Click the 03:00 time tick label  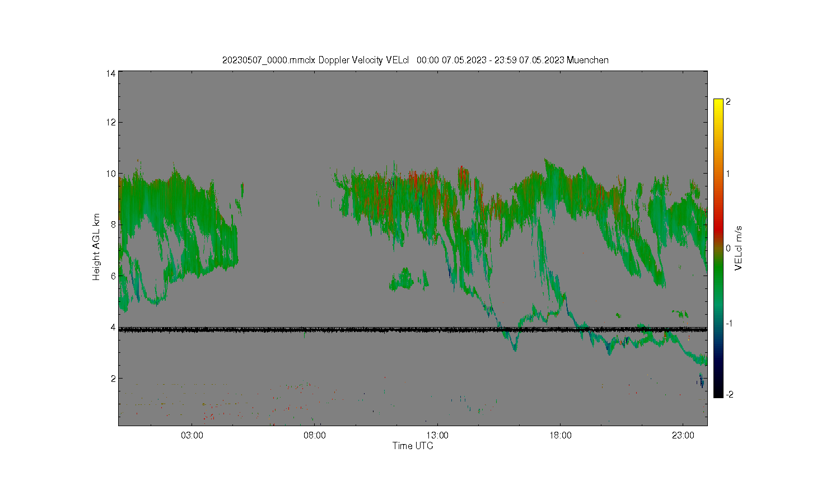pyautogui.click(x=192, y=436)
